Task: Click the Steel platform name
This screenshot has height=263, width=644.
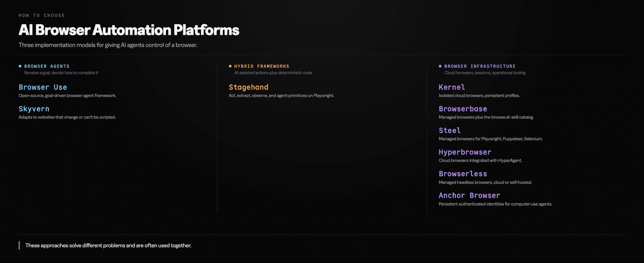Action: [450, 131]
